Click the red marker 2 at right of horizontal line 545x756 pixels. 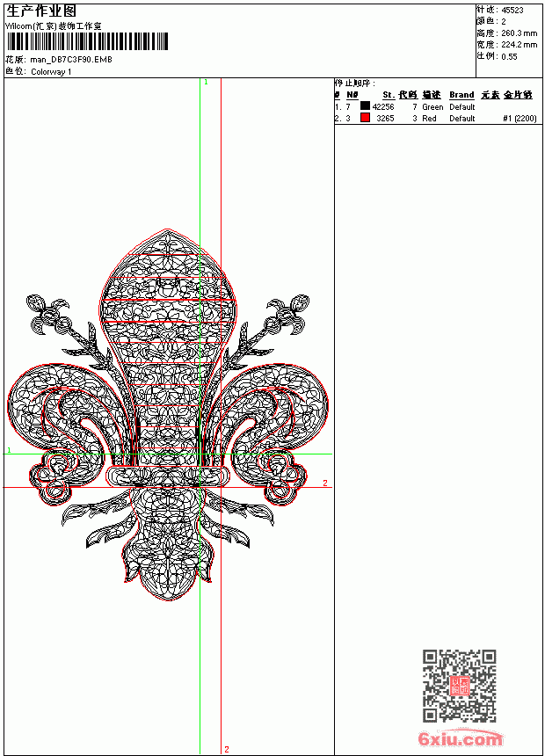point(325,483)
